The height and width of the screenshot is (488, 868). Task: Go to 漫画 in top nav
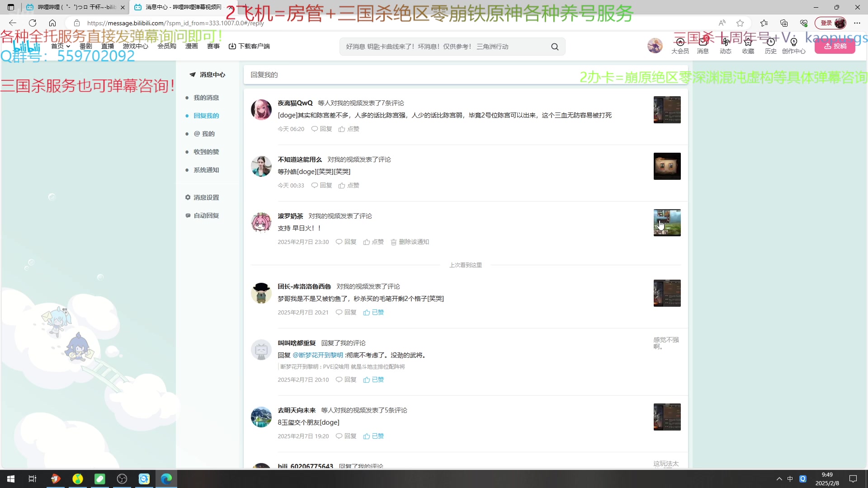[191, 46]
